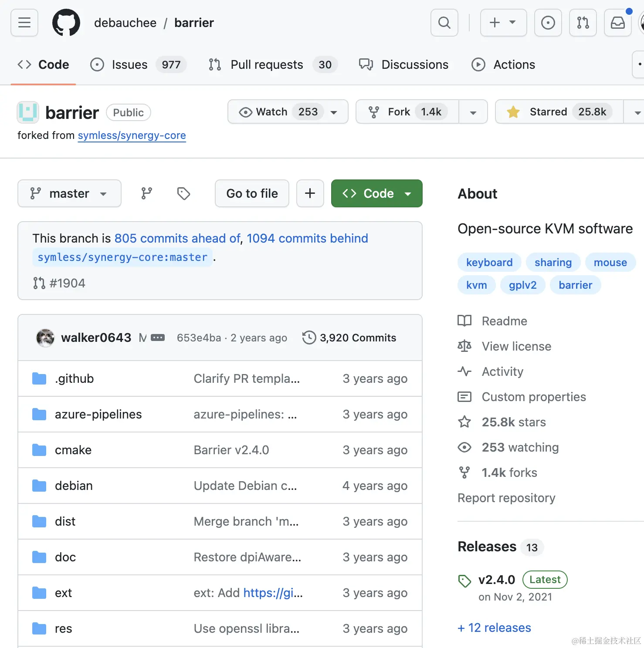
Task: Open the walker0643 author link
Action: [x=96, y=337]
